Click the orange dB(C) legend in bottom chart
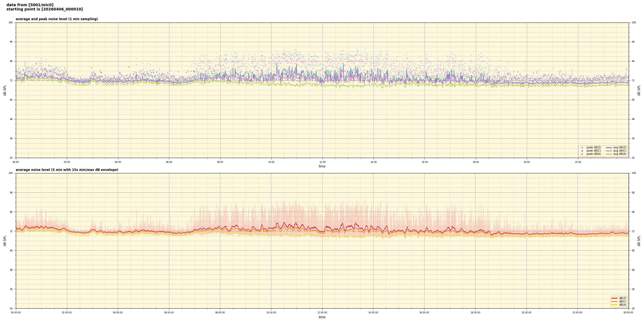 [x=614, y=301]
